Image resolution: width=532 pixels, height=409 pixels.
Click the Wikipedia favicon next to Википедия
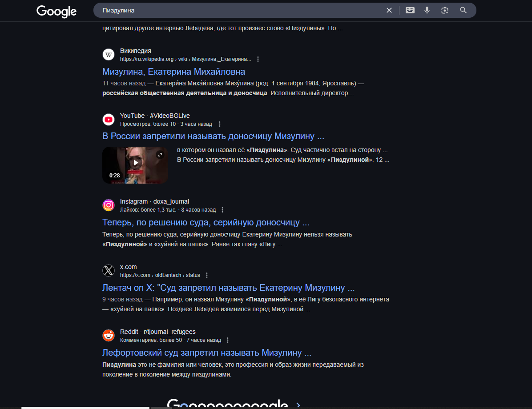point(109,55)
